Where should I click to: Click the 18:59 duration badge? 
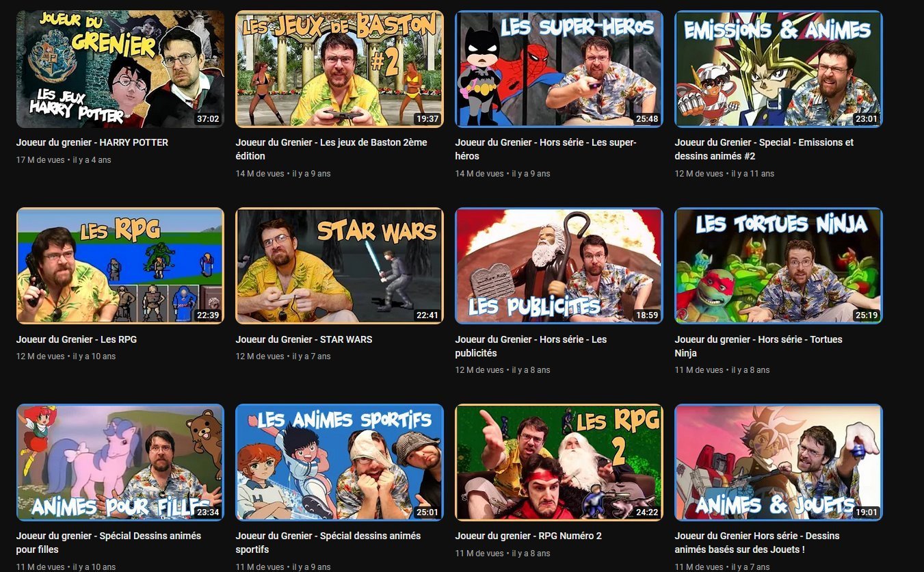point(647,315)
